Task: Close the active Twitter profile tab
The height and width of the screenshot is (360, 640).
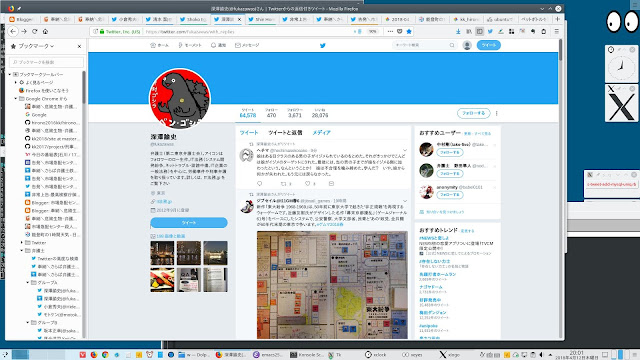Action: (x=239, y=19)
